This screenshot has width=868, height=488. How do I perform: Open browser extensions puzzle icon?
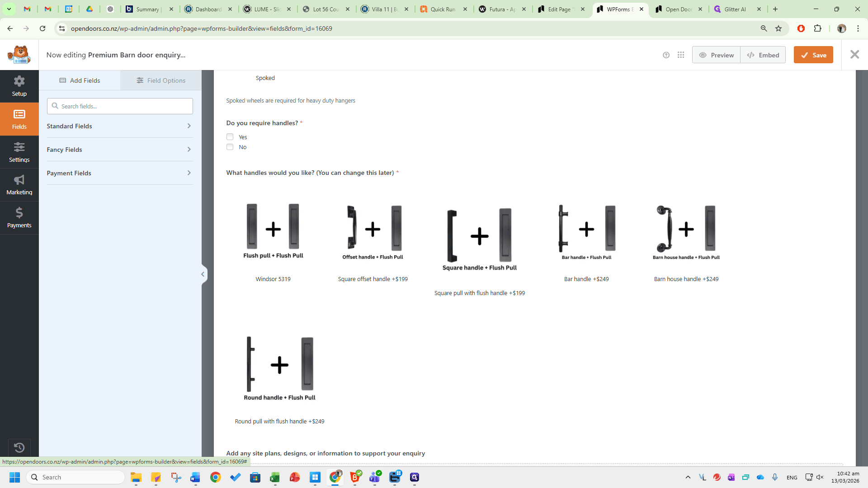[x=817, y=28]
